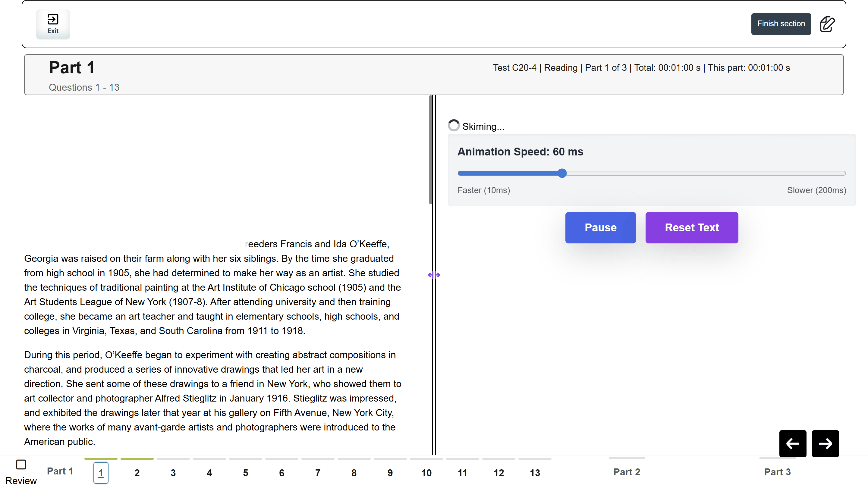Viewport: 868px width, 488px height.
Task: Switch to Part 3 tab
Action: [777, 471]
